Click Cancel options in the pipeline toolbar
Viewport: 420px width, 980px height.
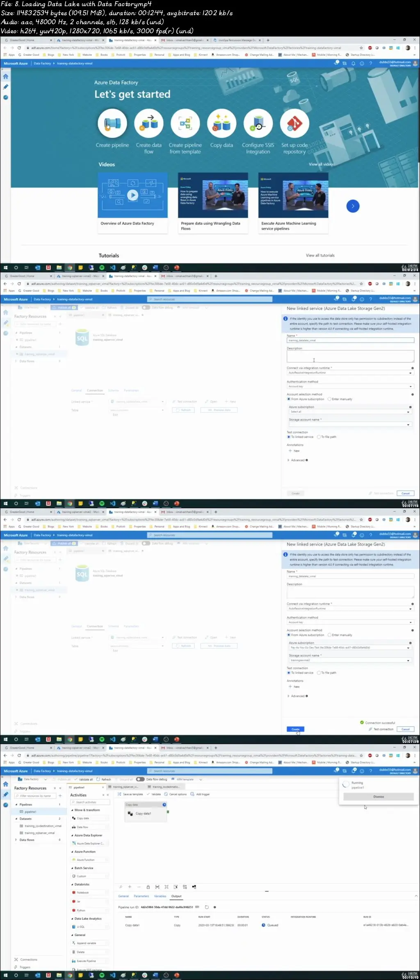[x=175, y=794]
